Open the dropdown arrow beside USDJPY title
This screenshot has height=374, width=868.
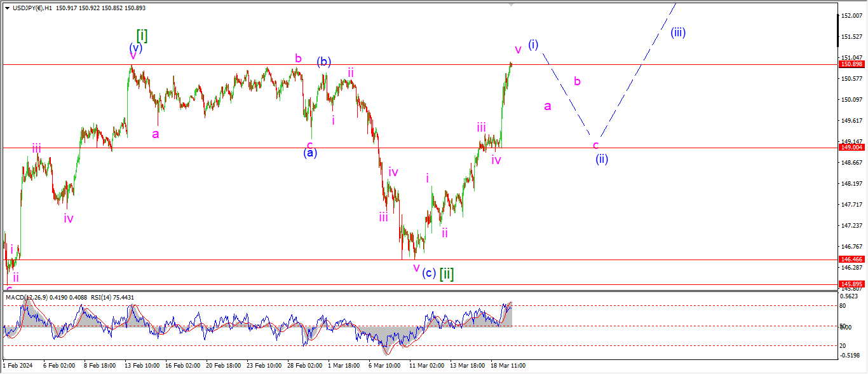[7, 7]
